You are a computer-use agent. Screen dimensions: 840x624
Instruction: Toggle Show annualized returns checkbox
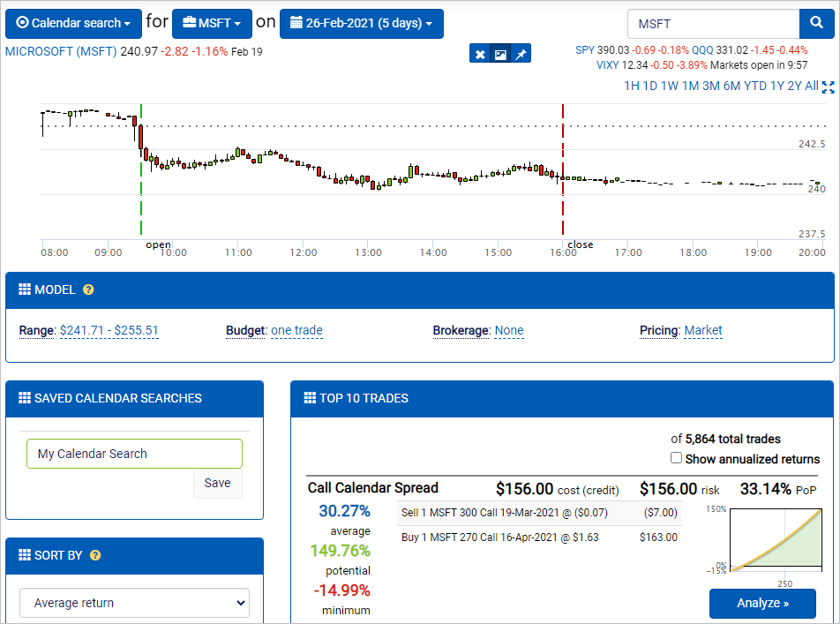point(676,458)
